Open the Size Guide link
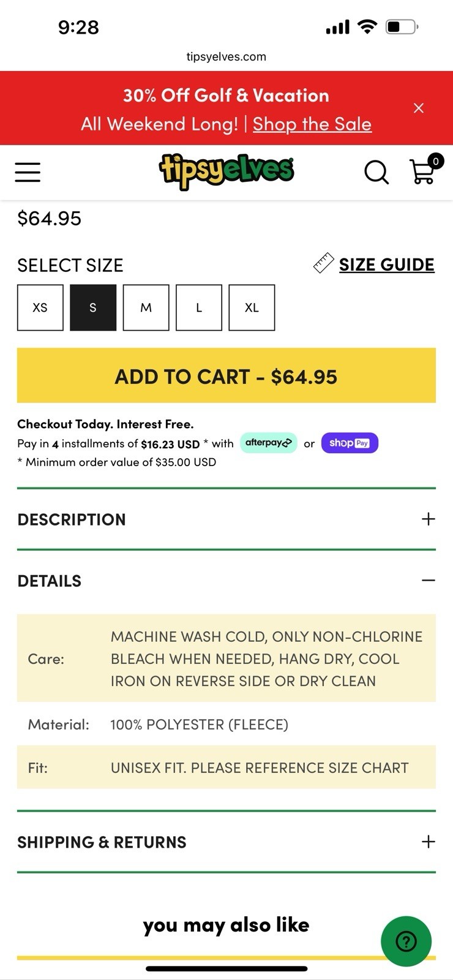Viewport: 453px width, 980px height. 386,265
